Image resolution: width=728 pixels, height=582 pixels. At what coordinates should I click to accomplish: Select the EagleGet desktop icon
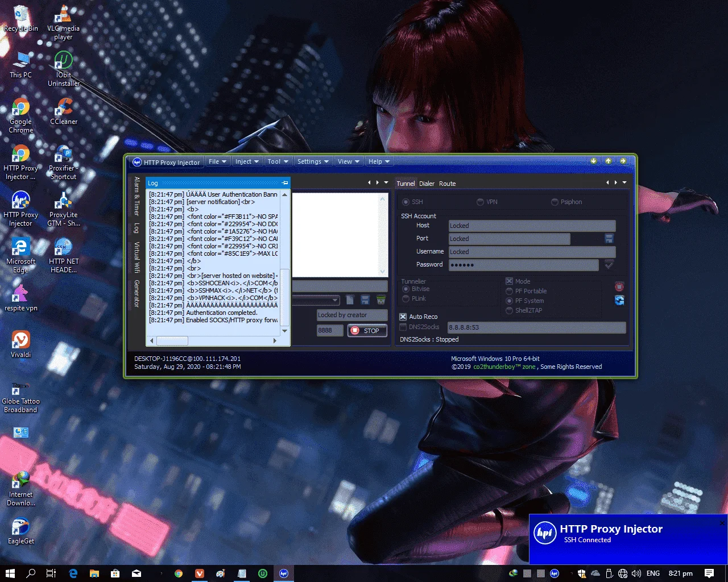(21, 531)
